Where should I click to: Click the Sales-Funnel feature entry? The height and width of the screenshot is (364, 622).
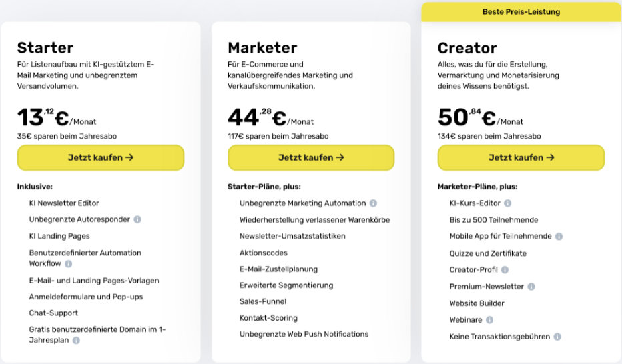coord(263,301)
